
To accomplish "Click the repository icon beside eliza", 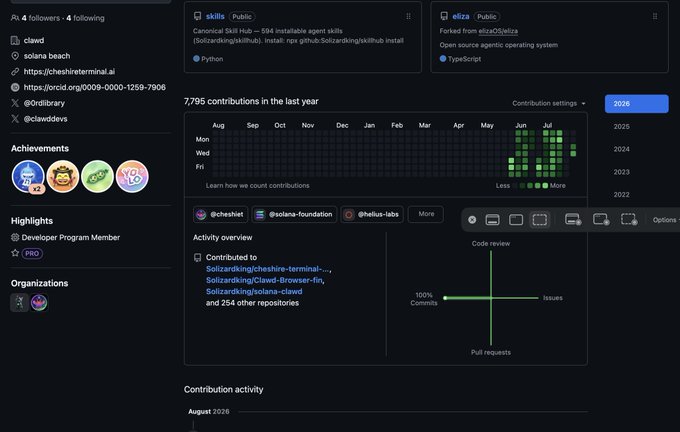I will (x=444, y=16).
